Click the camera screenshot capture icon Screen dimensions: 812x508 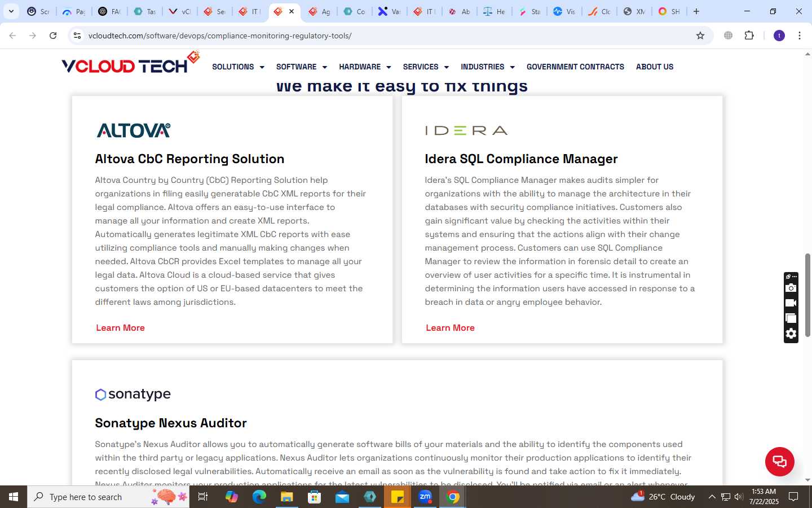click(x=791, y=288)
